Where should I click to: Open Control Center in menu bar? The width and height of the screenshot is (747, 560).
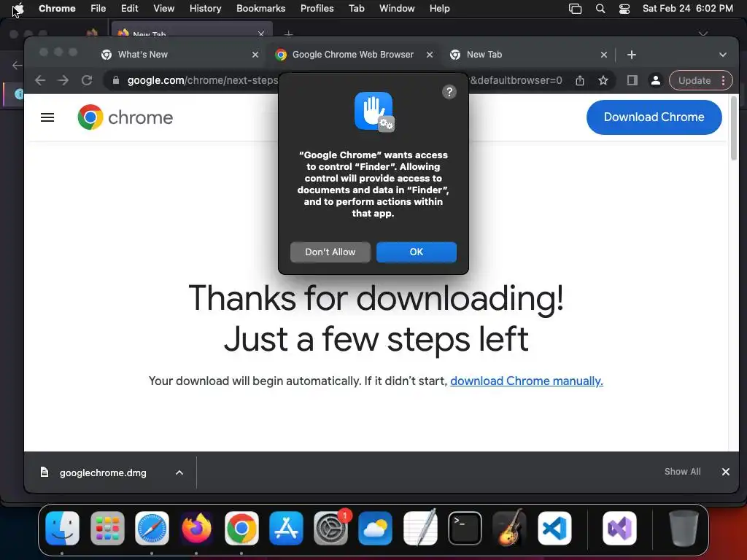click(624, 9)
